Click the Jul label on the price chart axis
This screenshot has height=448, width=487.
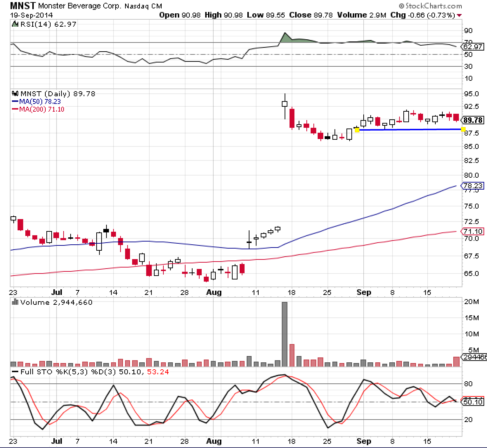pos(57,292)
